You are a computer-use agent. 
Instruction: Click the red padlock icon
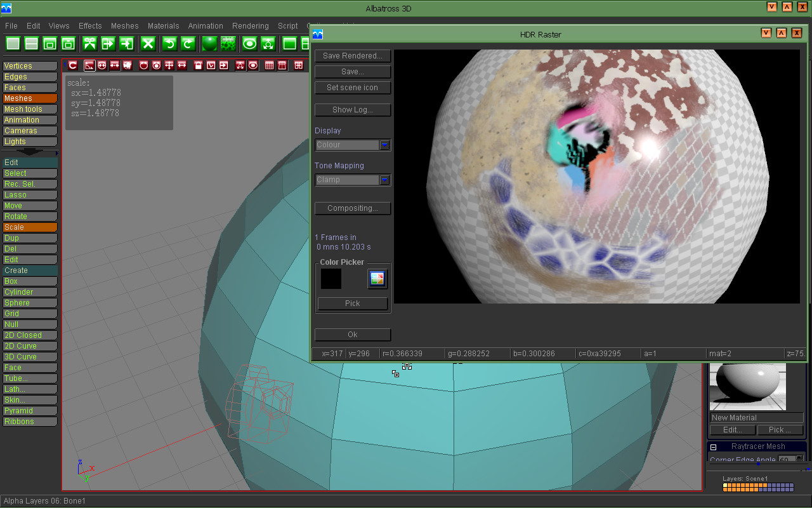click(198, 65)
